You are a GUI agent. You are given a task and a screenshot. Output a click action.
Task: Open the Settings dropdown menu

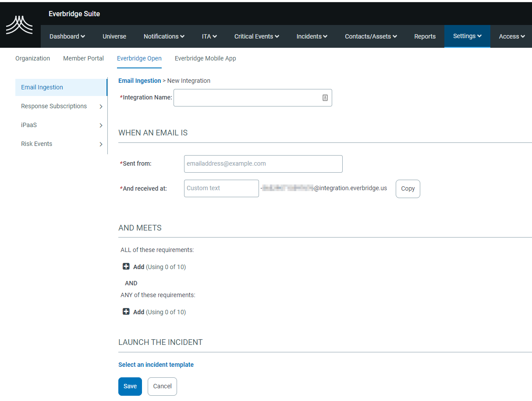pos(467,36)
